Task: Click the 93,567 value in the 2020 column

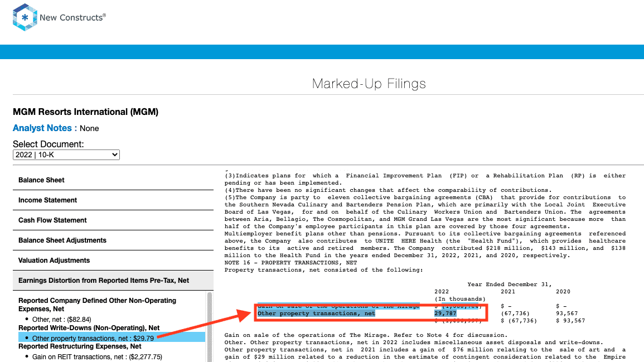Action: pyautogui.click(x=567, y=313)
